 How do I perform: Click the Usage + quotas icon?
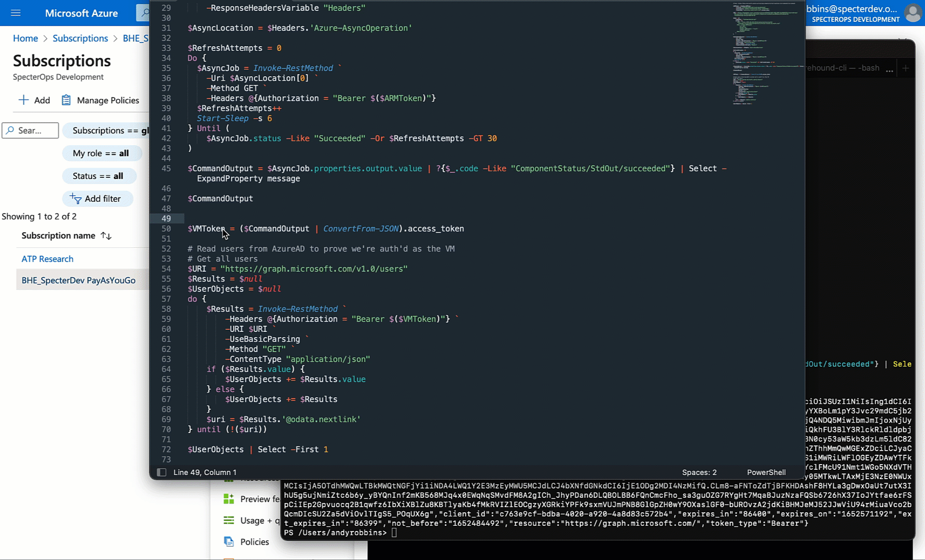[x=228, y=520]
